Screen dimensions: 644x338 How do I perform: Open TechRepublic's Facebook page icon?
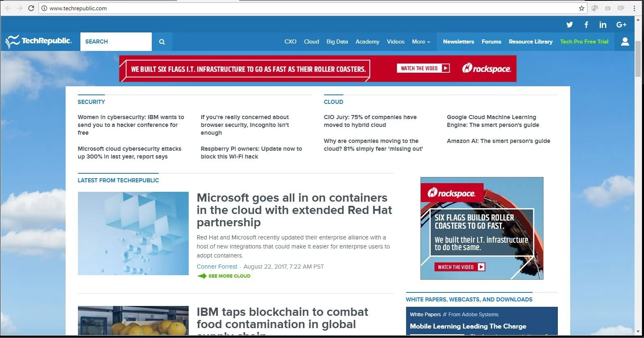(586, 25)
